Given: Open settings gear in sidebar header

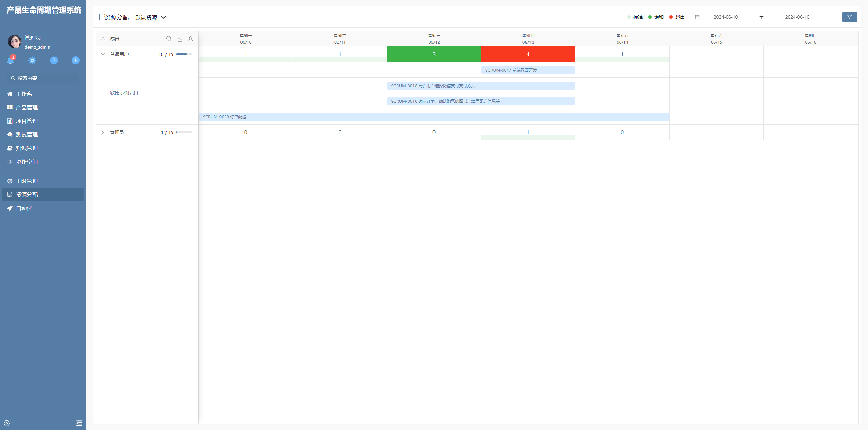Looking at the screenshot, I should click(32, 60).
